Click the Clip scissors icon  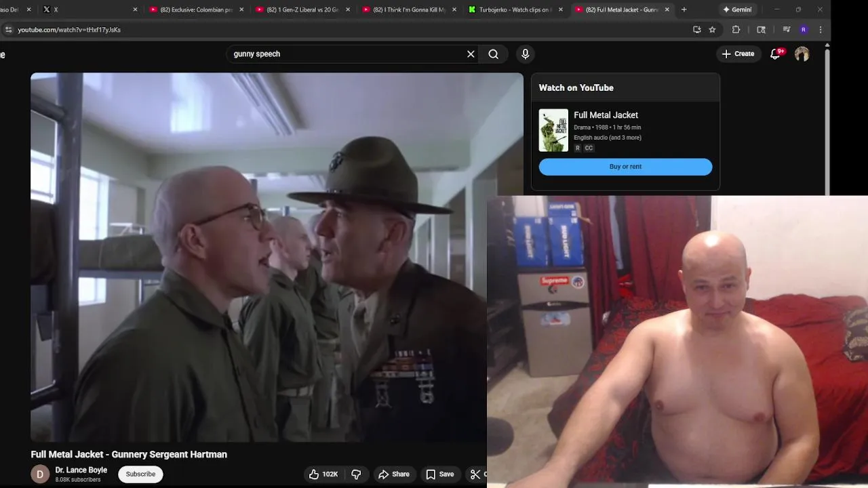[476, 474]
